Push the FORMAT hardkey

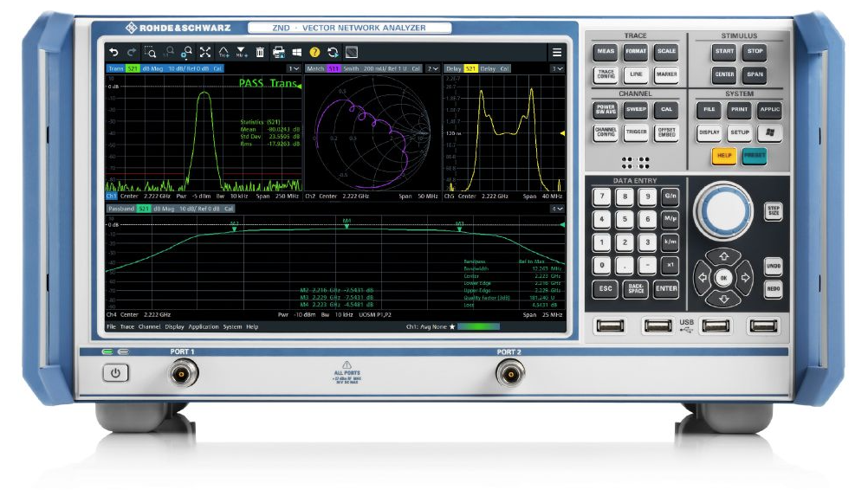pyautogui.click(x=636, y=52)
